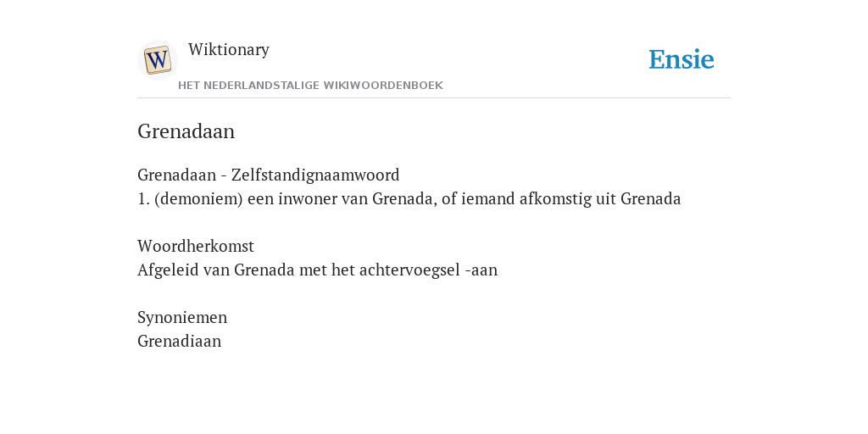Click the Woordherkomst section heading

click(x=196, y=246)
